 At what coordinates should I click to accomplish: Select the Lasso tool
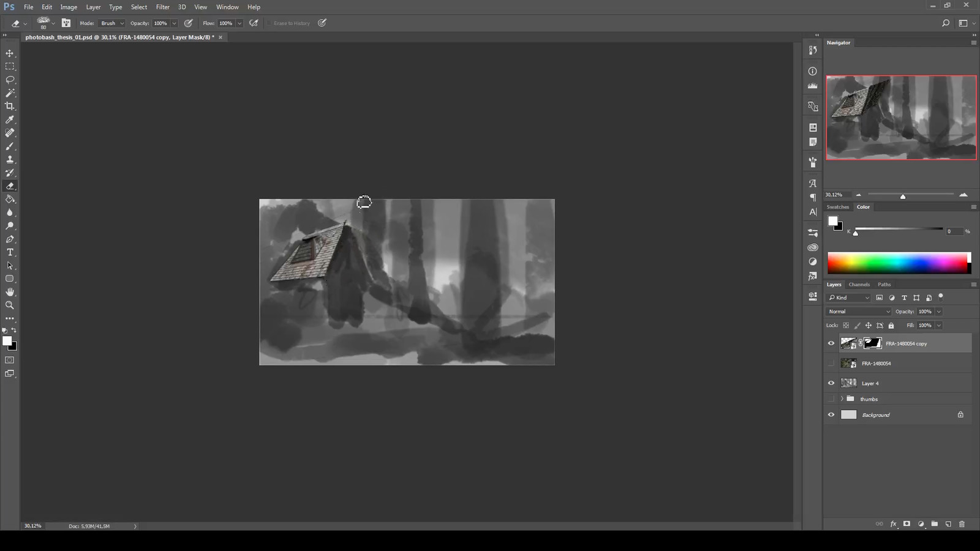click(x=10, y=80)
